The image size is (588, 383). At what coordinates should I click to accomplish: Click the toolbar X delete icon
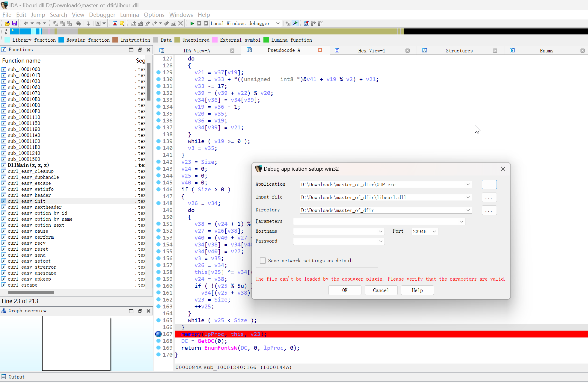pos(180,23)
